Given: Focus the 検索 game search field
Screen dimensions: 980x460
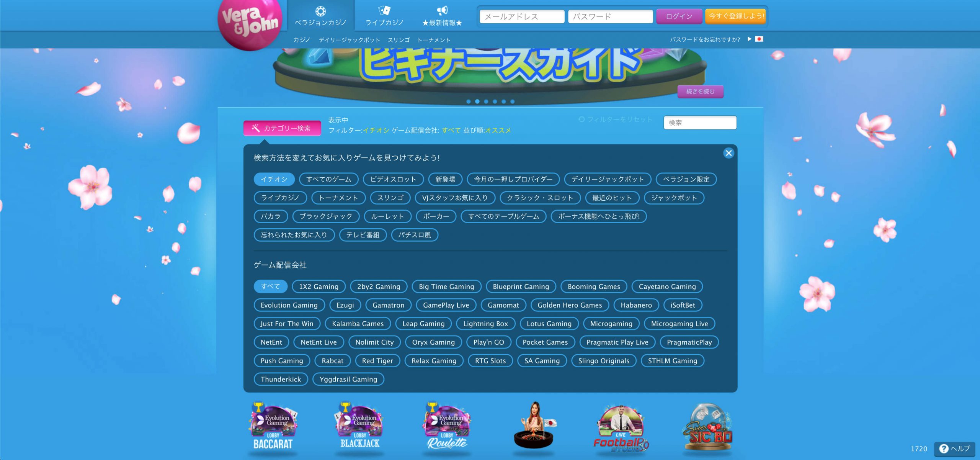Looking at the screenshot, I should (x=700, y=123).
